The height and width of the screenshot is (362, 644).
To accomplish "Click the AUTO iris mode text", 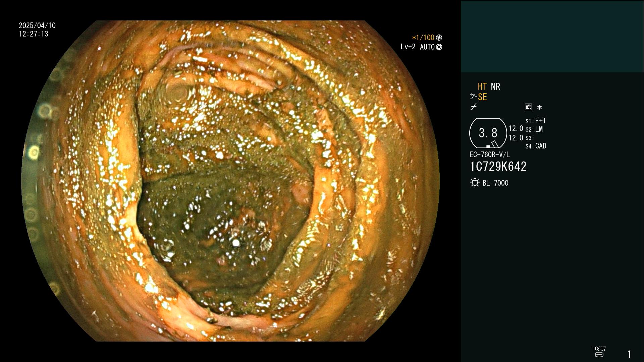I will 427,47.
